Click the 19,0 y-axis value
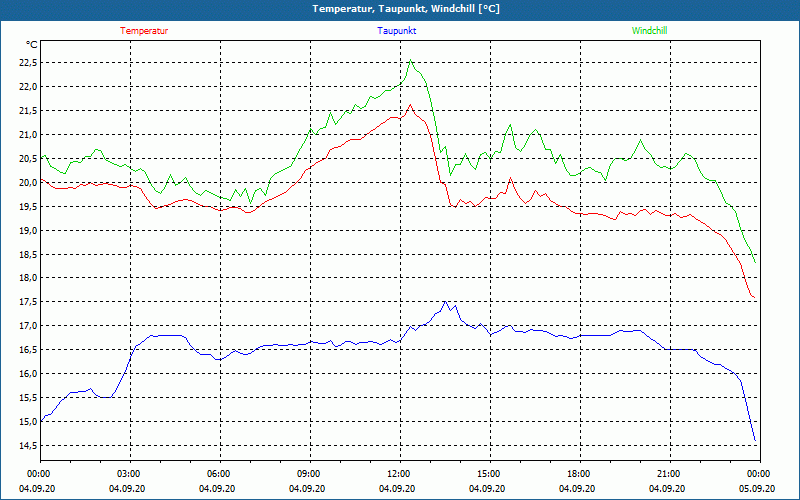 [28, 231]
